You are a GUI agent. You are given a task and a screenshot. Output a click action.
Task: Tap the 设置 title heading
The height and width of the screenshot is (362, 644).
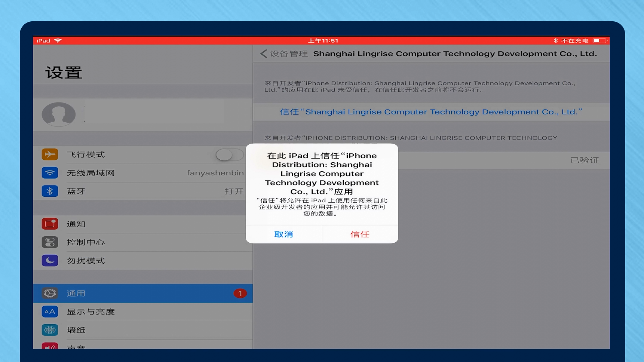coord(64,73)
